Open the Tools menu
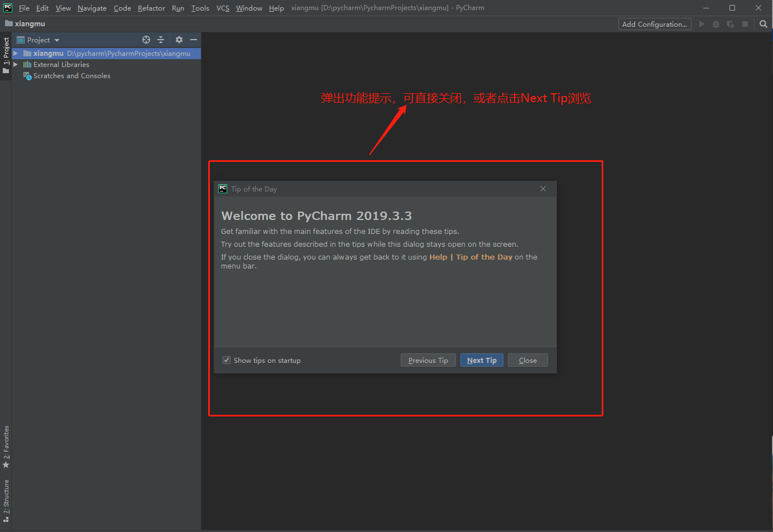The height and width of the screenshot is (532, 773). [x=200, y=8]
